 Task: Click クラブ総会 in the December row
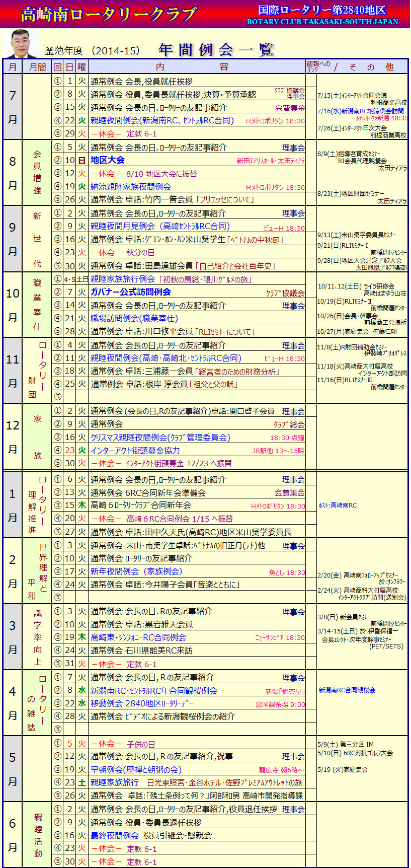(289, 424)
